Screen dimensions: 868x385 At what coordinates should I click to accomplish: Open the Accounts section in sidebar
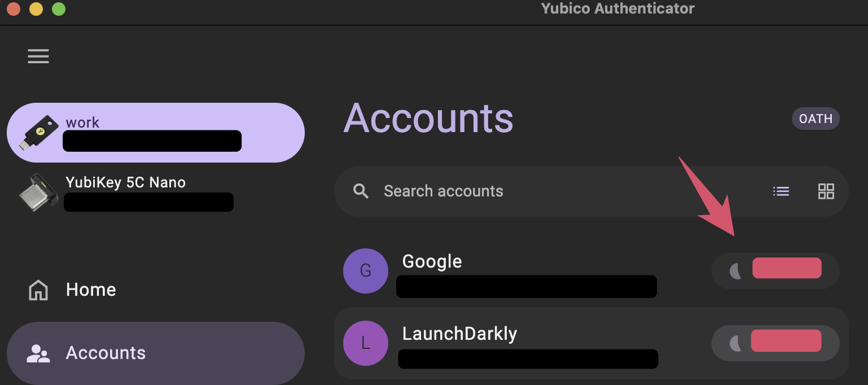coord(156,353)
